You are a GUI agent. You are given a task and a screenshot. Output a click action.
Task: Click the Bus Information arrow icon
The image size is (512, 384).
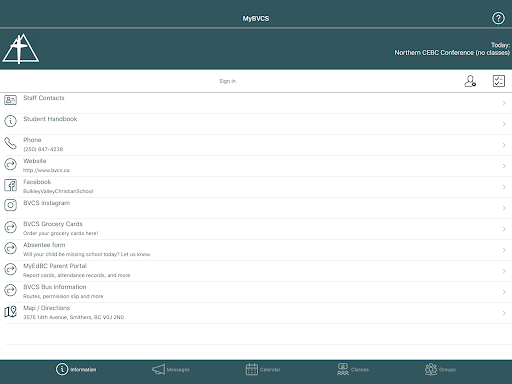point(10,290)
